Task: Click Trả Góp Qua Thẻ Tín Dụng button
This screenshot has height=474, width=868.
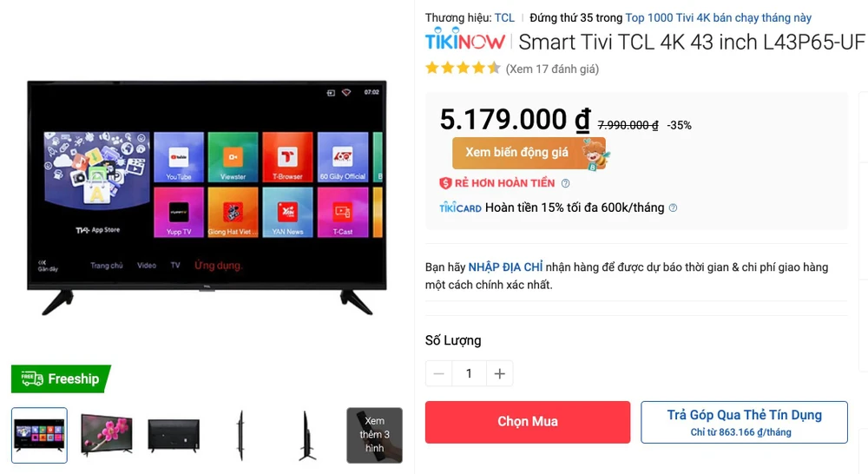Action: (x=744, y=422)
